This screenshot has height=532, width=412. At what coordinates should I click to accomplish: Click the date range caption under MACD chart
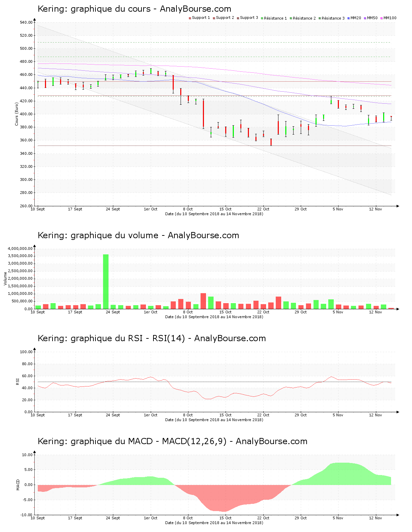pyautogui.click(x=214, y=523)
